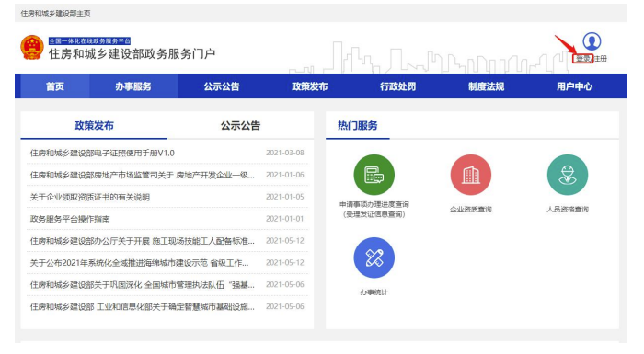Open 政策发布 in blue navigation bar
This screenshot has height=354, width=644.
[x=310, y=86]
